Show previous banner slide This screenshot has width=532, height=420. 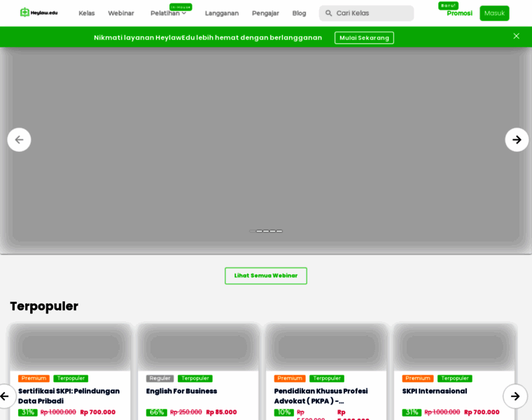tap(19, 139)
